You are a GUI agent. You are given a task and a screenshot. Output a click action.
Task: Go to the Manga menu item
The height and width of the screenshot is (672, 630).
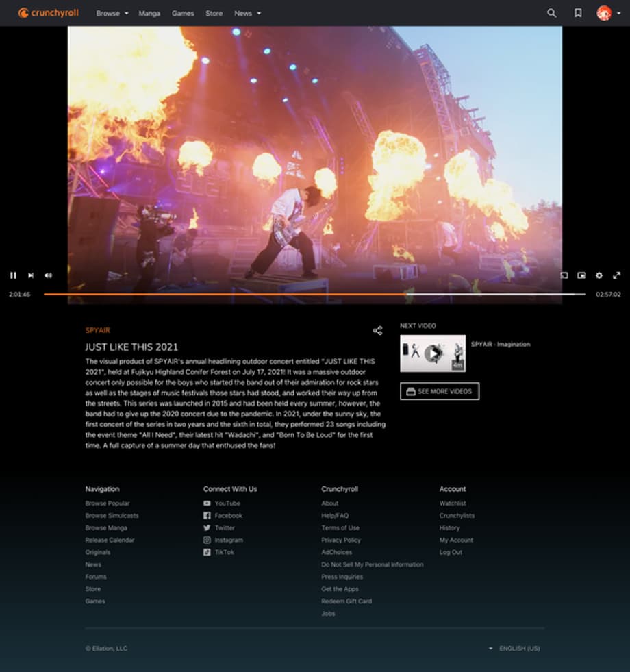(x=149, y=13)
